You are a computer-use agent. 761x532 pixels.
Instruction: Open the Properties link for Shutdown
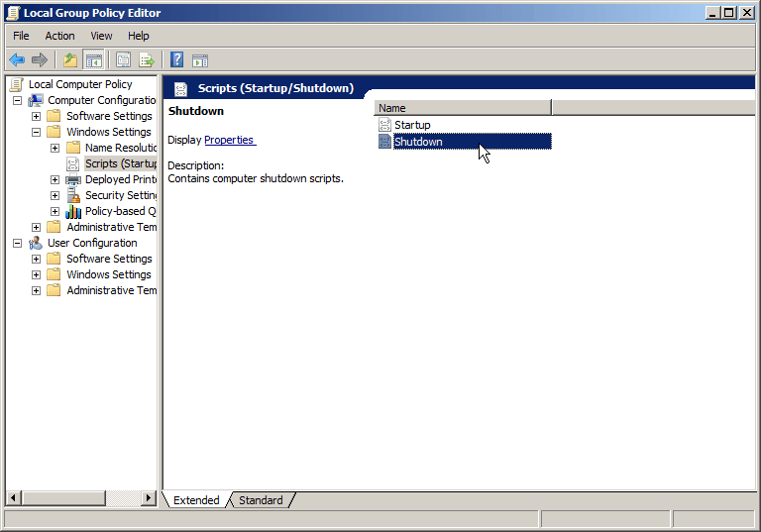(x=229, y=140)
